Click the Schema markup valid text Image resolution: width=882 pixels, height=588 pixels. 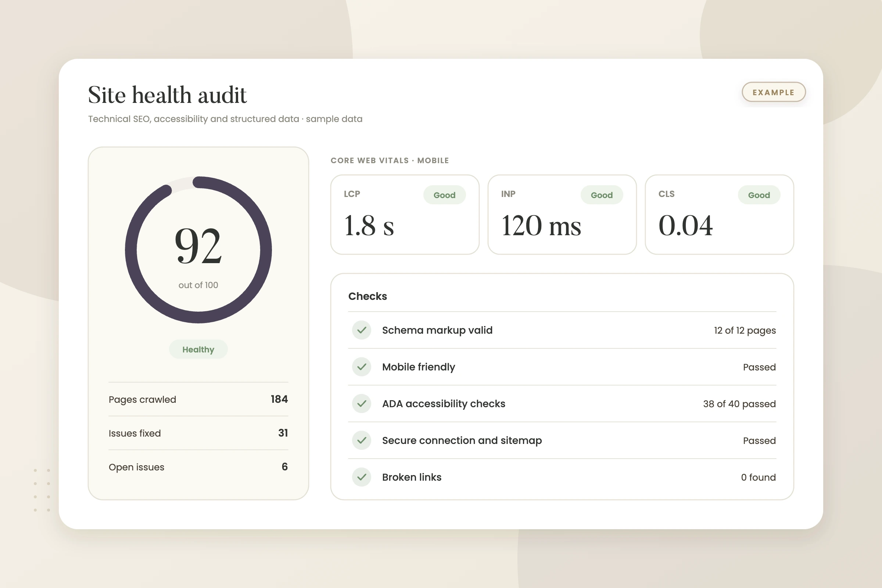coord(437,330)
